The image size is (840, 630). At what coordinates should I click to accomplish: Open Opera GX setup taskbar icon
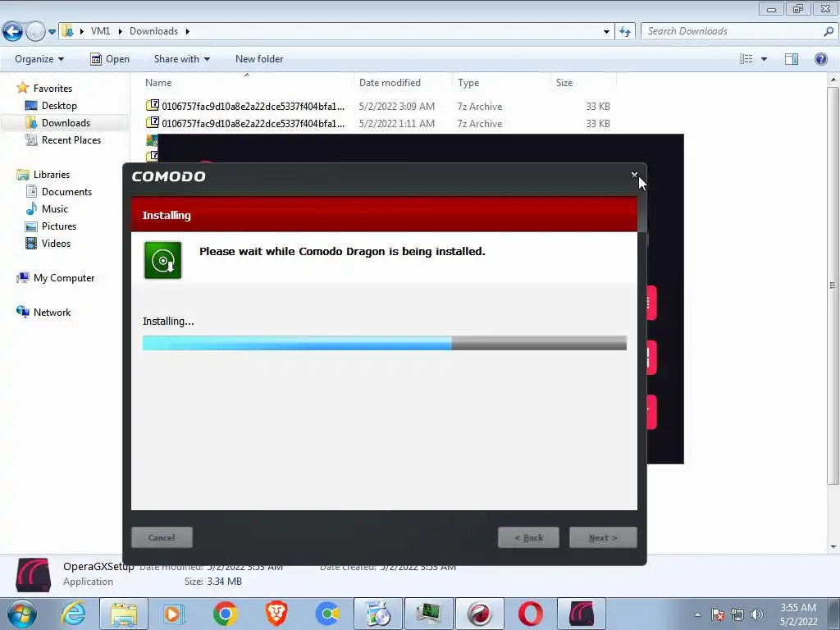coord(582,614)
